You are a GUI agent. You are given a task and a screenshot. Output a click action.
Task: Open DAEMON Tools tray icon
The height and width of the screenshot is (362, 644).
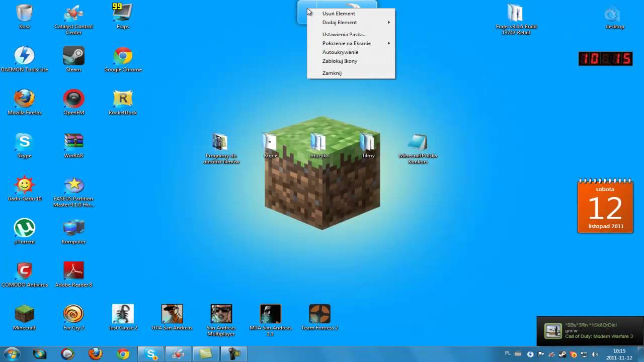click(530, 354)
